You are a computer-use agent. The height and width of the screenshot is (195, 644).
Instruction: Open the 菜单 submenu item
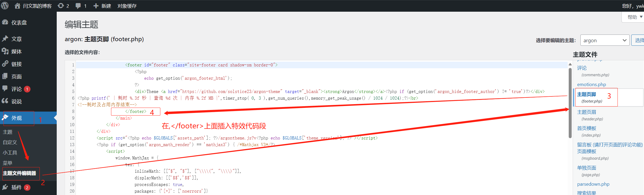point(8,163)
